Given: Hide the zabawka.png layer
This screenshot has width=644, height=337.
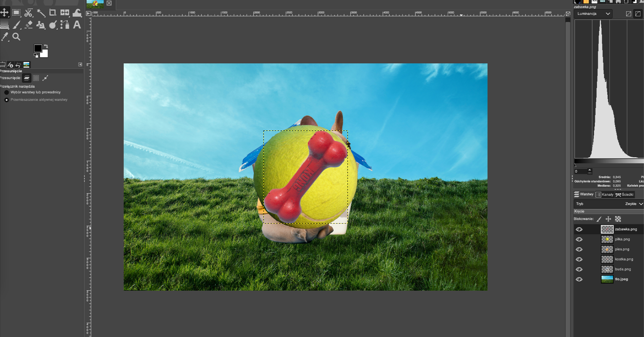Looking at the screenshot, I should point(579,229).
